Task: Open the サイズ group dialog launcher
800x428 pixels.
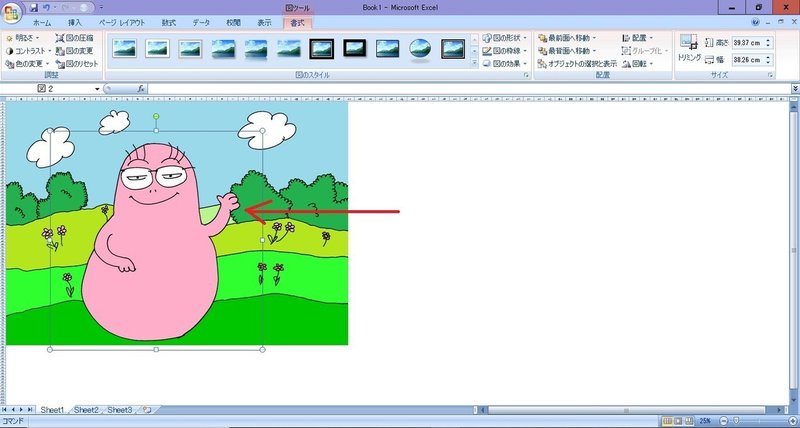Action: (770, 75)
